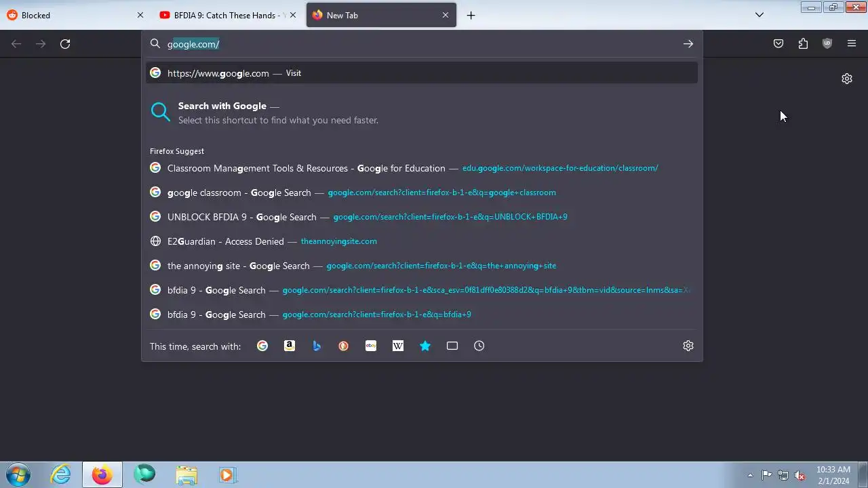Open Windows Start button
The width and height of the screenshot is (868, 488).
click(18, 474)
